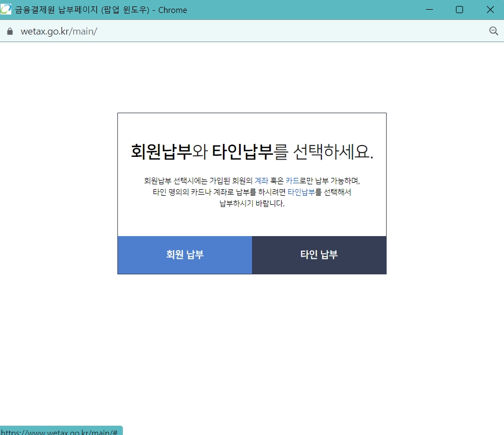Choose member payment with the blue button
504x435 pixels.
tap(185, 255)
